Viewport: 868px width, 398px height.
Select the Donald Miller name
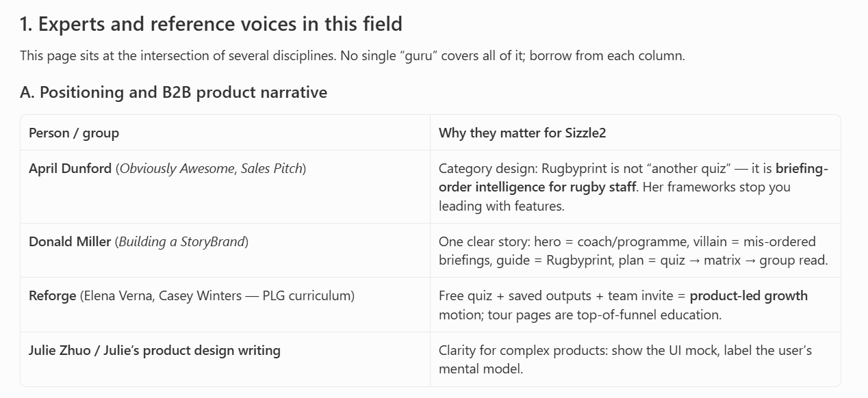70,241
